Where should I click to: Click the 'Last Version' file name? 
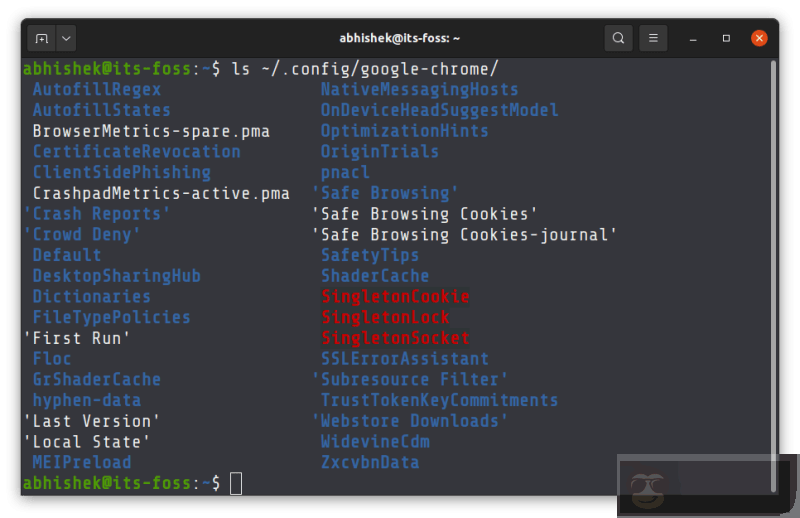[92, 421]
